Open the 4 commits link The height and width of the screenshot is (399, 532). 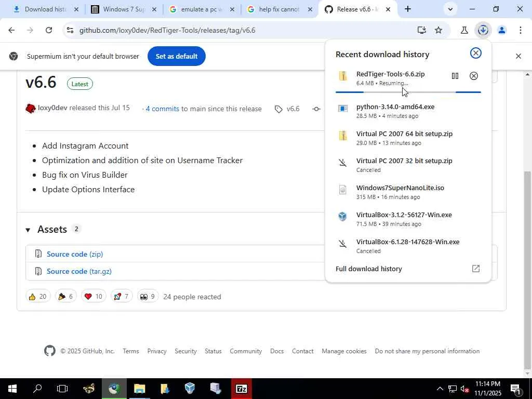pyautogui.click(x=162, y=109)
